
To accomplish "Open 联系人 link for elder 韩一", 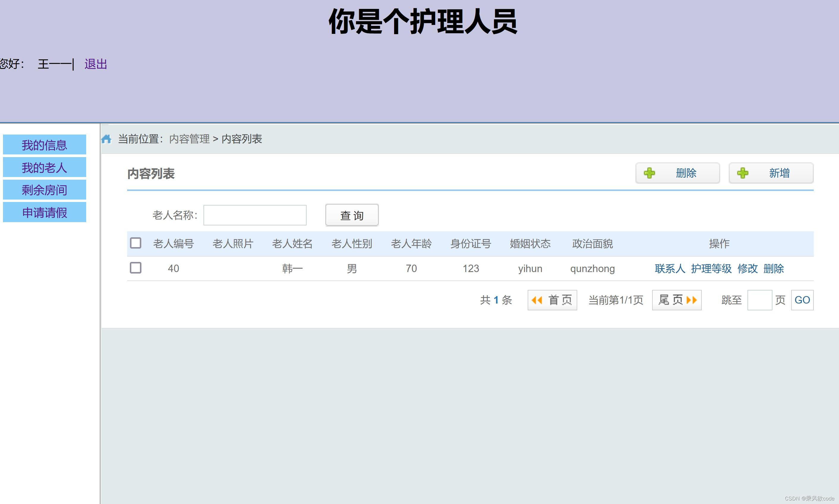I will click(x=669, y=268).
